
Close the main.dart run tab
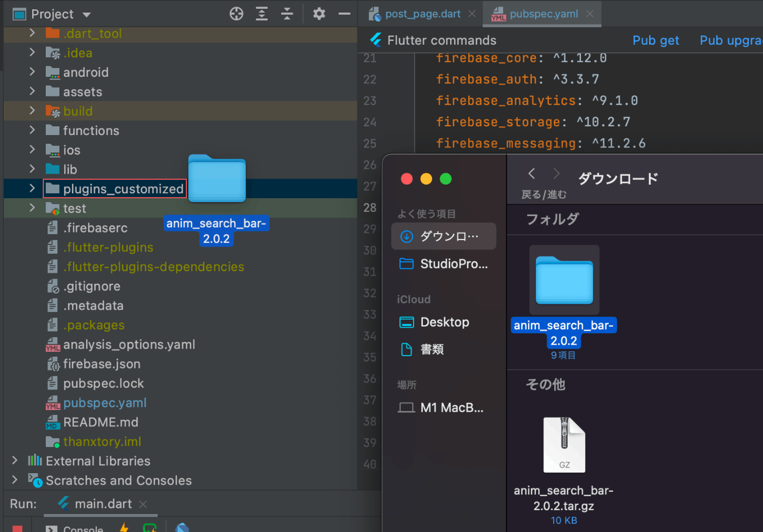pyautogui.click(x=143, y=504)
